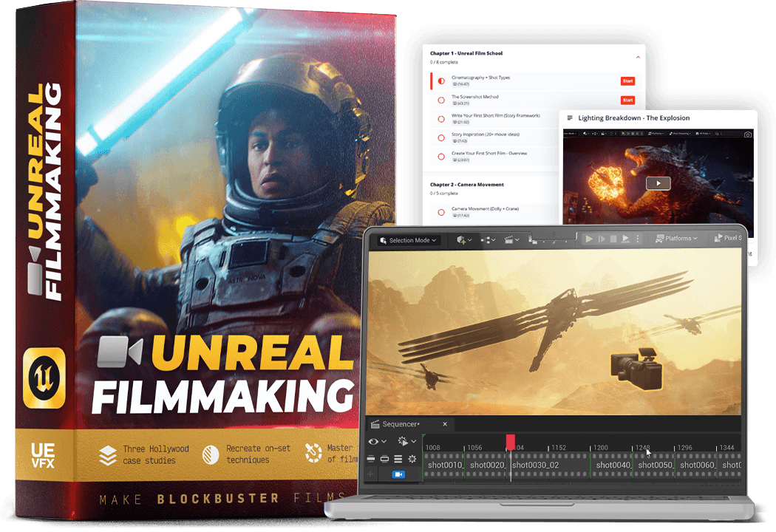Open the play options three-dot menu
776x532 pixels.
pos(637,239)
